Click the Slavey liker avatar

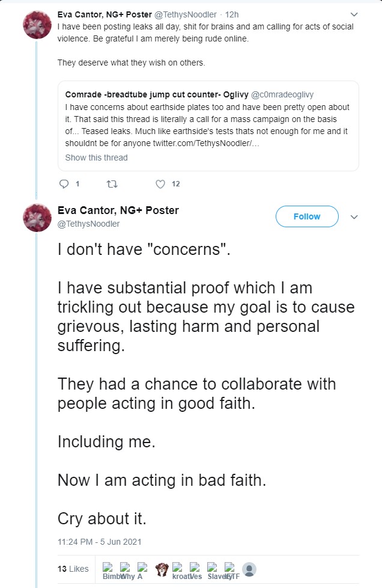(x=213, y=571)
